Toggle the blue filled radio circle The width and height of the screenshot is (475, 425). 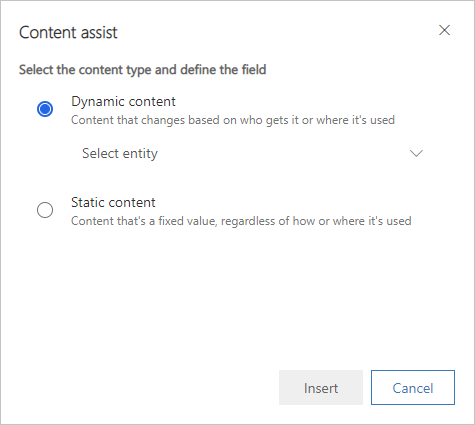(45, 109)
